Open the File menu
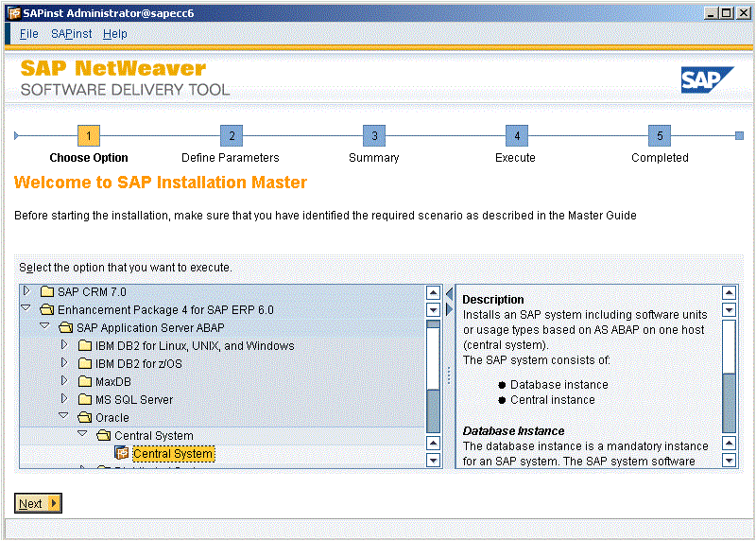Screen dimensions: 756x541 pyautogui.click(x=28, y=34)
